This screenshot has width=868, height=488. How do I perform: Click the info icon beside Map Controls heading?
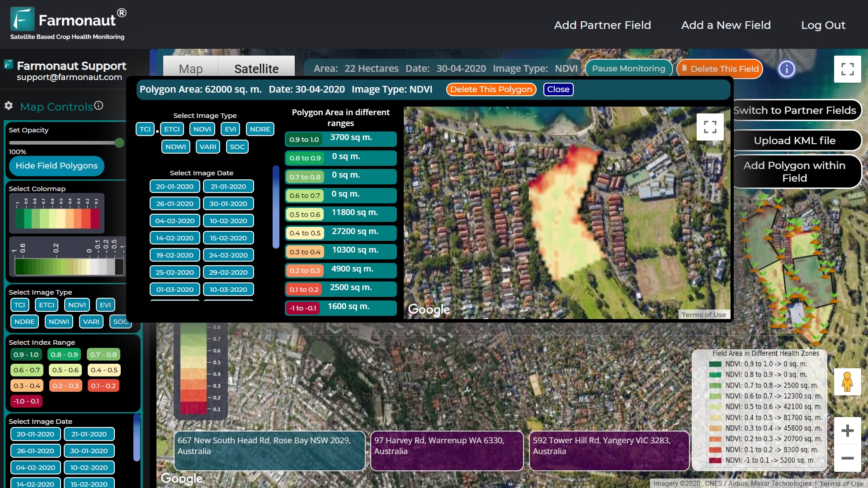click(x=99, y=105)
